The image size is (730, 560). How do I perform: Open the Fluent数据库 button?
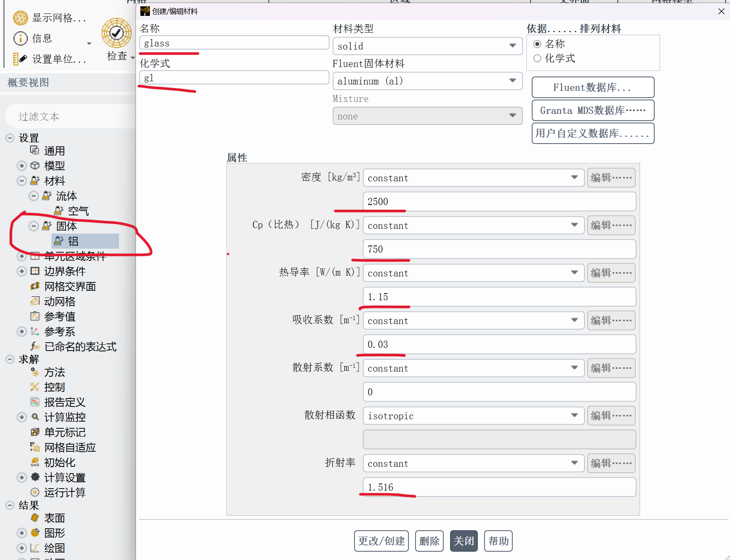point(593,87)
